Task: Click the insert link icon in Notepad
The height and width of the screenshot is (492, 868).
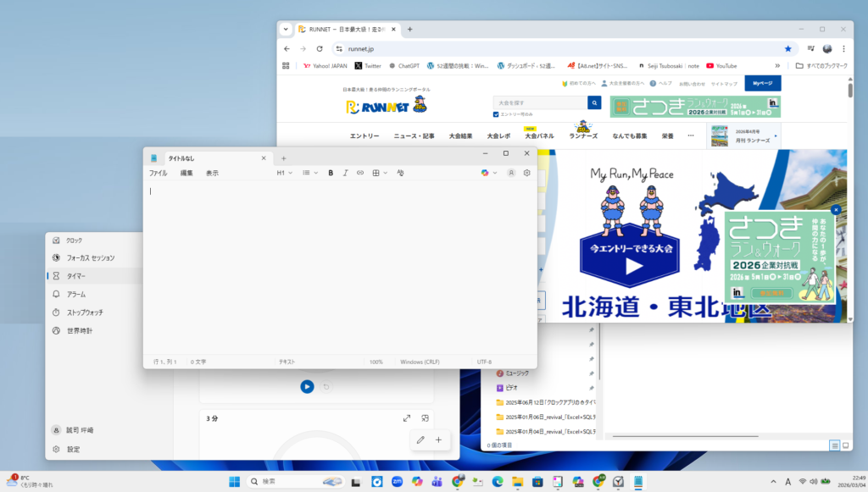Action: (x=360, y=173)
